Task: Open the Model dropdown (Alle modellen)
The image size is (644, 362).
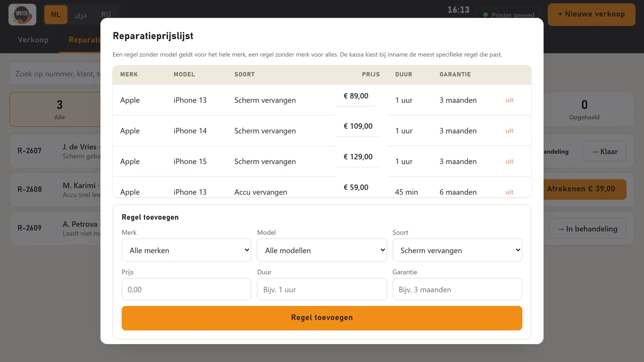Action: coord(322,250)
